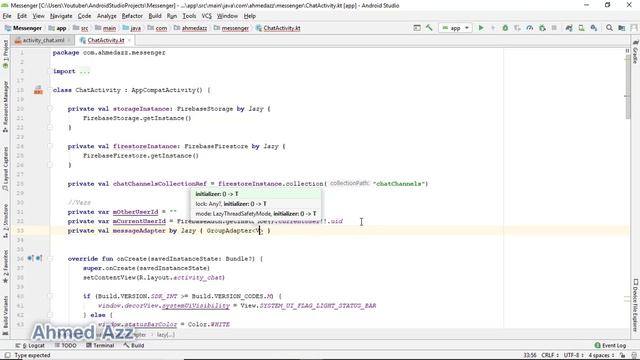Open the Gradle panel on right edge

click(x=635, y=52)
